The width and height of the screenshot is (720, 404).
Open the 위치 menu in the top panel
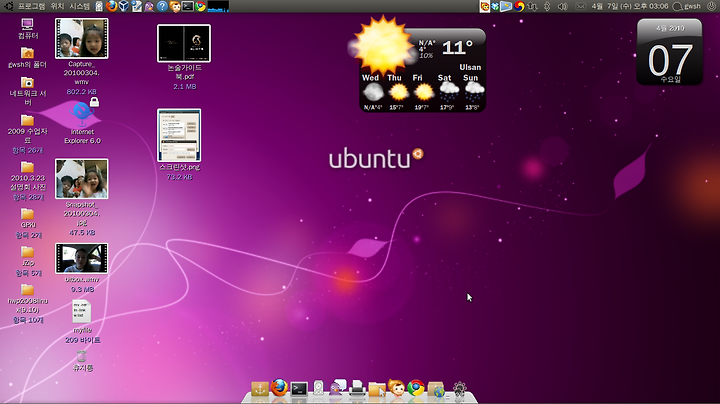click(x=57, y=6)
